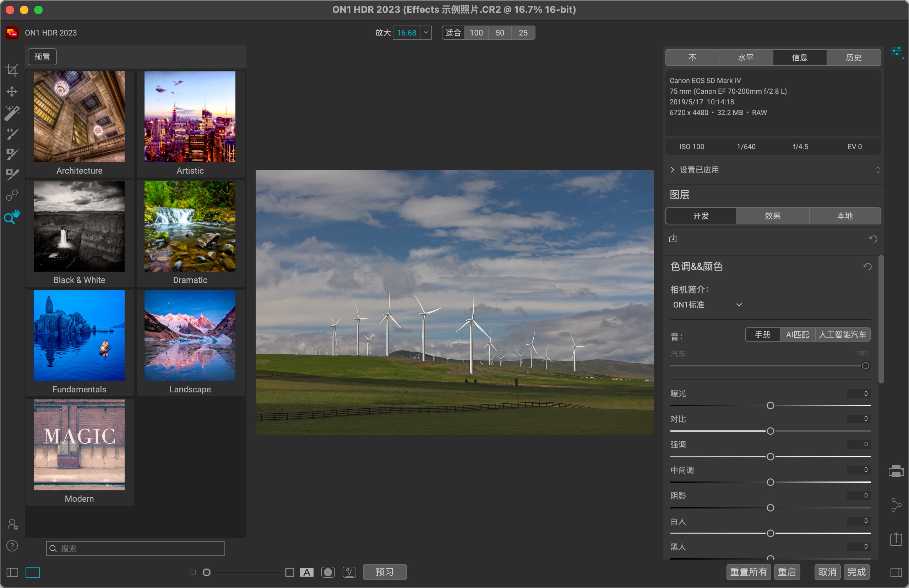Click the thumbnail size slider handle
909x588 pixels.
pos(207,572)
